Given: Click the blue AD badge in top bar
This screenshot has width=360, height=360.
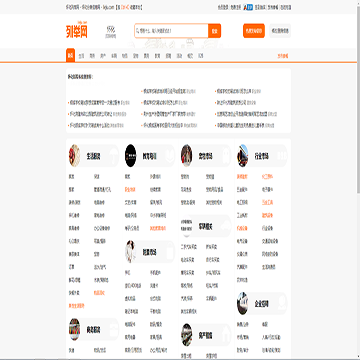Looking at the screenshot, I should 248,7.
